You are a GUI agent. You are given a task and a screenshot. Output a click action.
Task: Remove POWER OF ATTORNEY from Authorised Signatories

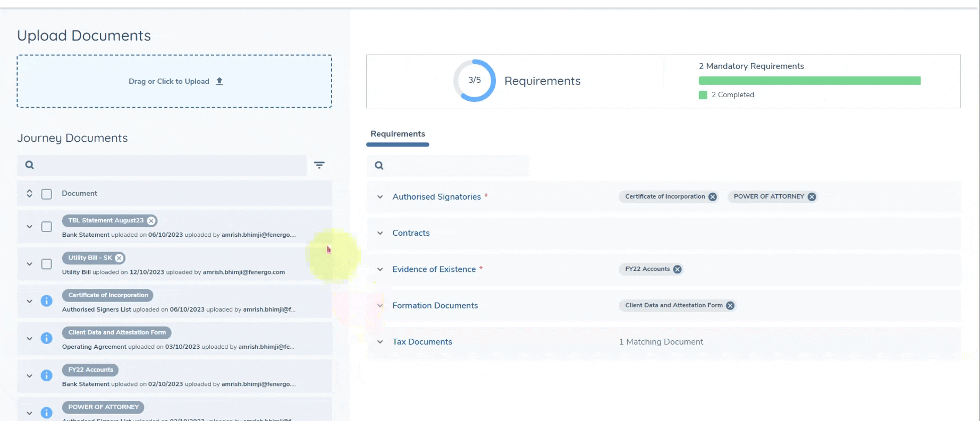(x=812, y=197)
